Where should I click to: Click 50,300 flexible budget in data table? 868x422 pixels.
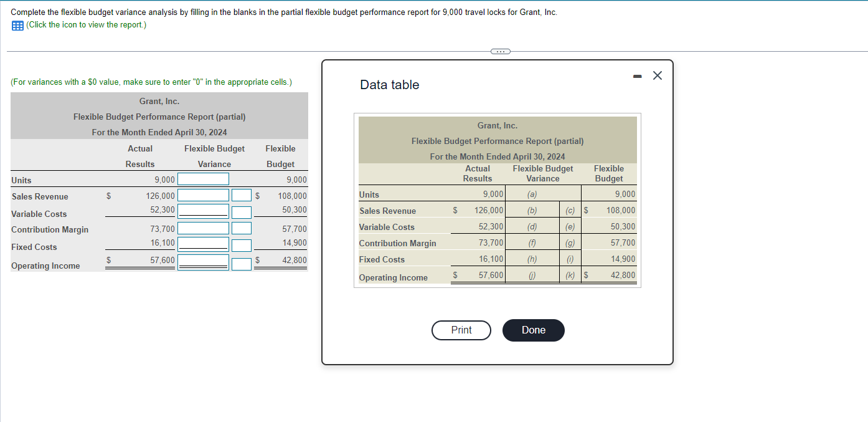[x=623, y=227]
